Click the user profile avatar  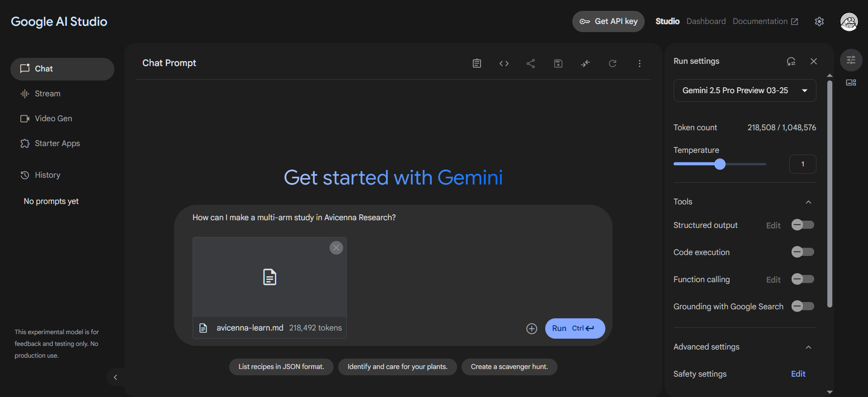[849, 21]
